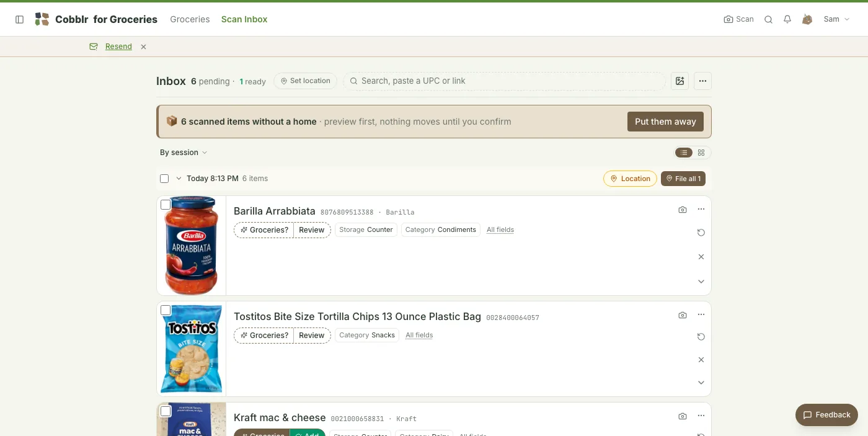This screenshot has width=868, height=436.
Task: Click camera icon for Kraft mac & cheese
Action: point(683,416)
